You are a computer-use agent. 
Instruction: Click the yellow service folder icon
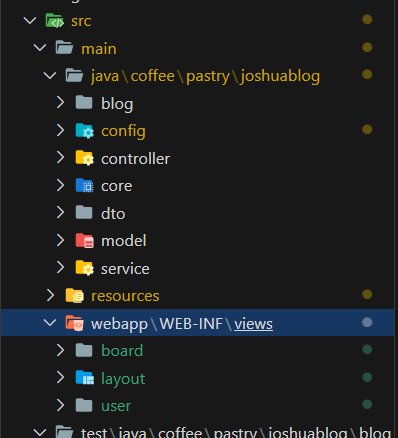coord(85,268)
